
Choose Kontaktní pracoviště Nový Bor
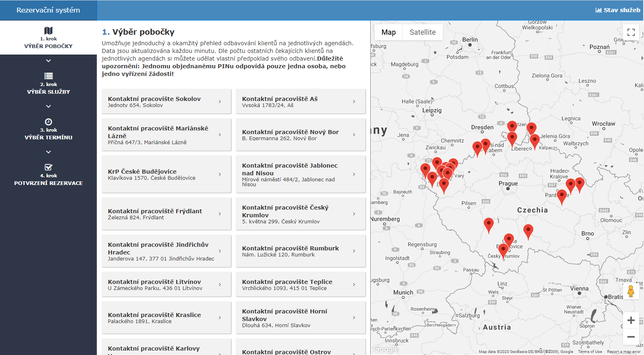[301, 134]
